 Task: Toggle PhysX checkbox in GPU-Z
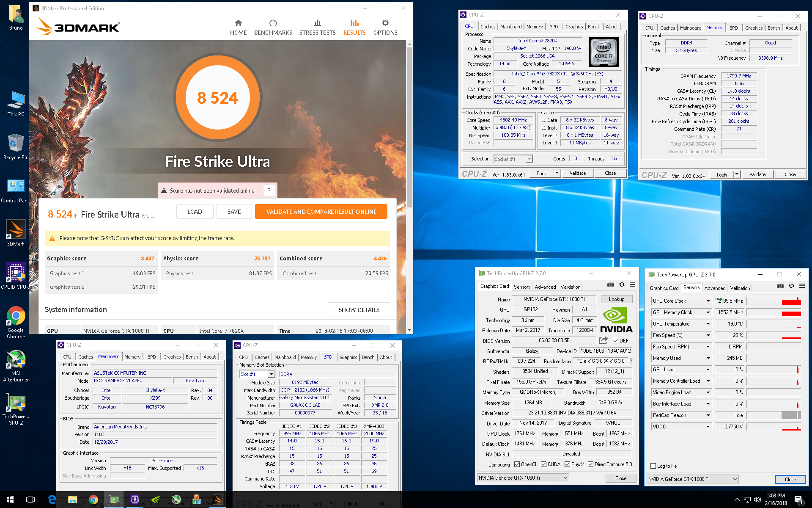pos(567,464)
